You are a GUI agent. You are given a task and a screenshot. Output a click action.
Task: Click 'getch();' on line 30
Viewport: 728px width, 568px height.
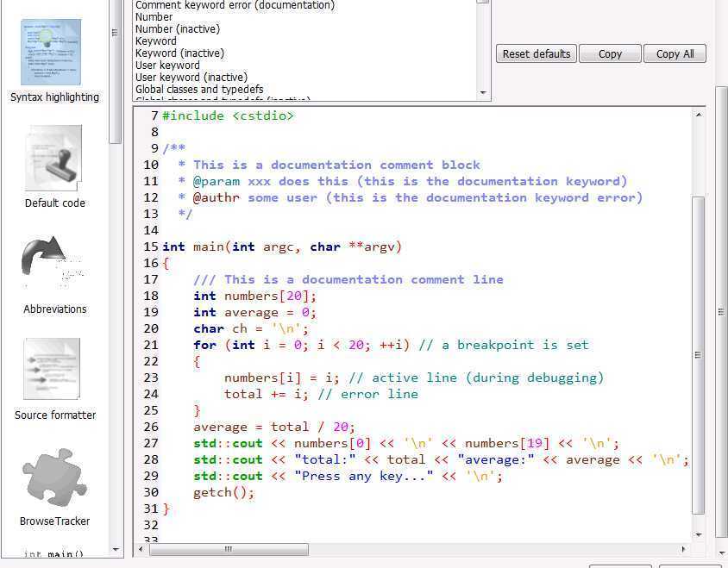pyautogui.click(x=224, y=492)
